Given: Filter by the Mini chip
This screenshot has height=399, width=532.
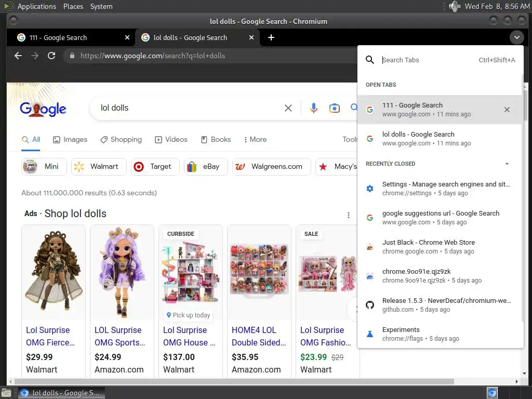Looking at the screenshot, I should (x=44, y=167).
